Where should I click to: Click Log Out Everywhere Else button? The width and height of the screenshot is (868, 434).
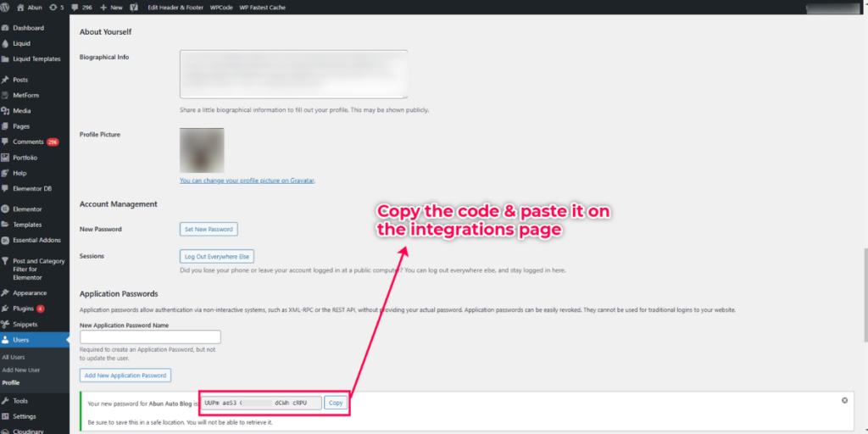(x=217, y=257)
